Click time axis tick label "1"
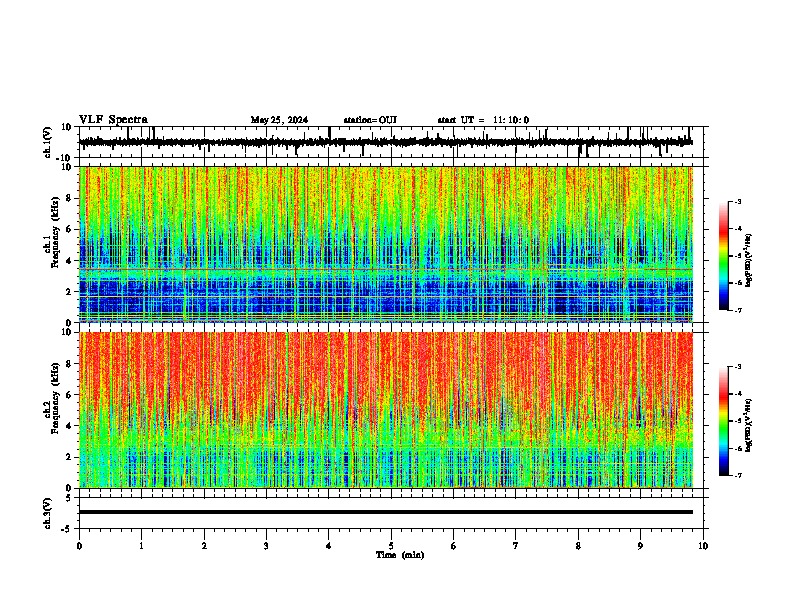 click(x=142, y=546)
